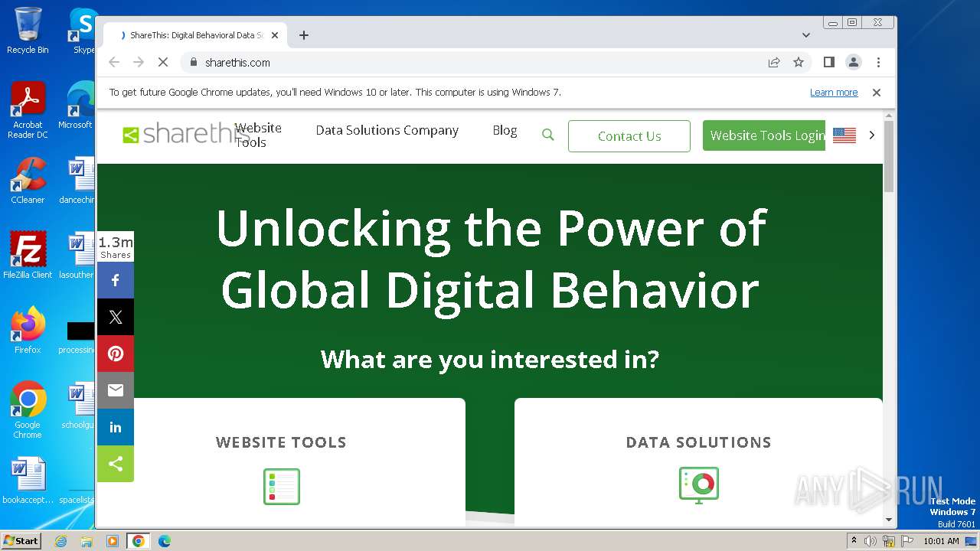Share via email sidebar icon
The height and width of the screenshot is (551, 980).
pyautogui.click(x=116, y=390)
